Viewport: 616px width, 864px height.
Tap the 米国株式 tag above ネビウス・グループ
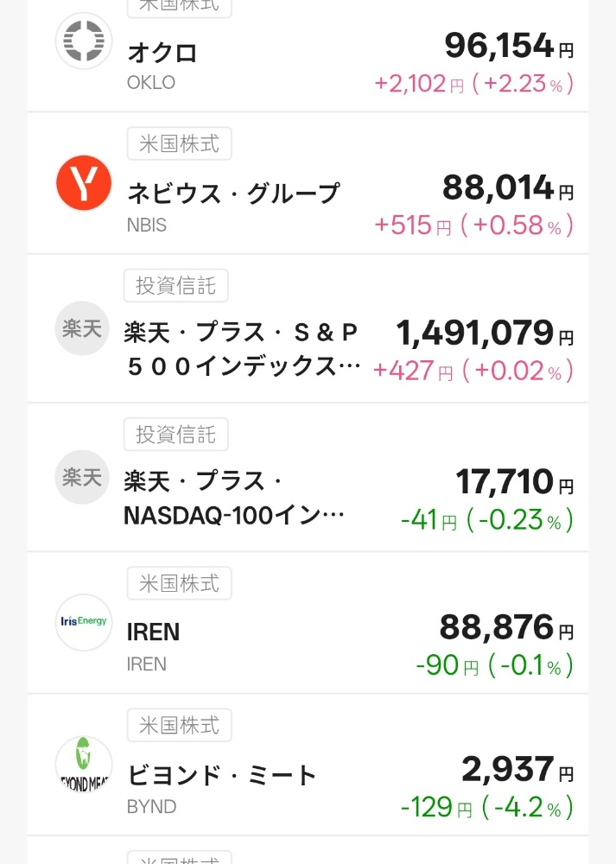[180, 143]
